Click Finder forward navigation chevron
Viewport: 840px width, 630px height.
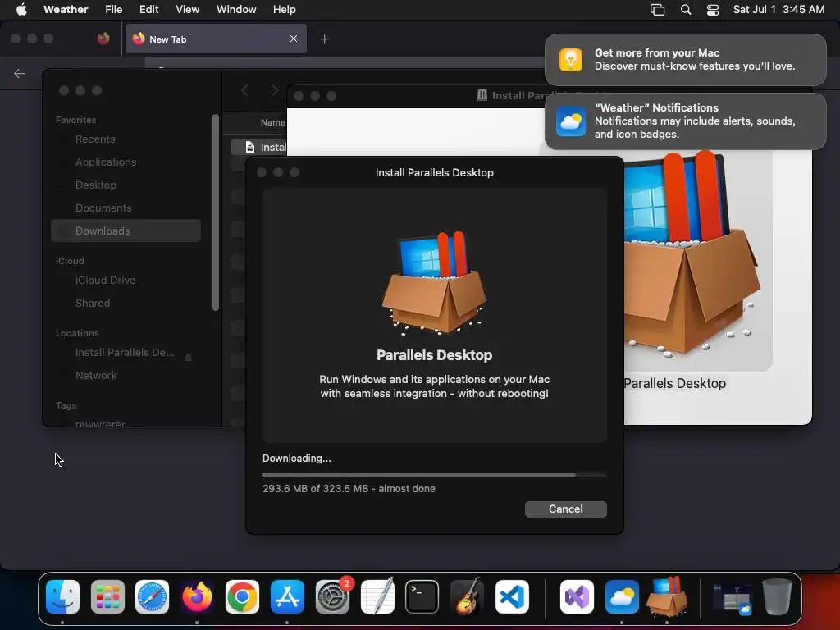point(274,90)
